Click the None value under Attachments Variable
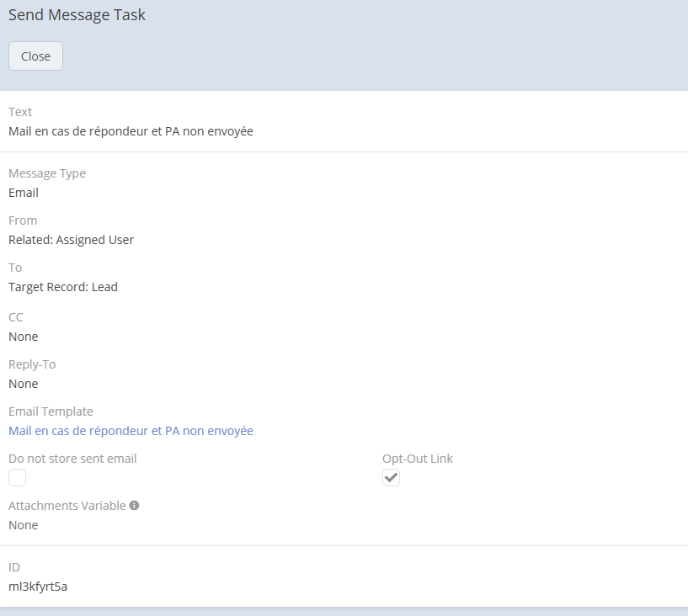This screenshot has height=616, width=688. 23,525
